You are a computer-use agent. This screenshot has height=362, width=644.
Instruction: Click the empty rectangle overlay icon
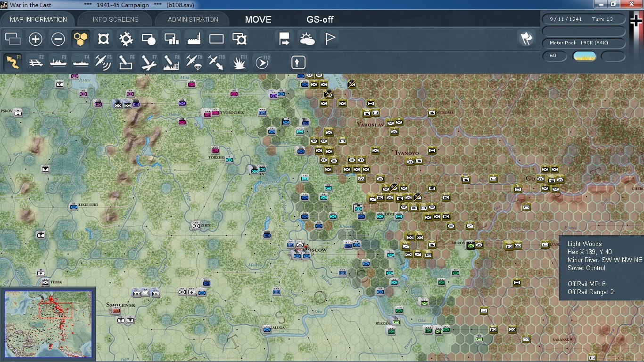pos(216,39)
